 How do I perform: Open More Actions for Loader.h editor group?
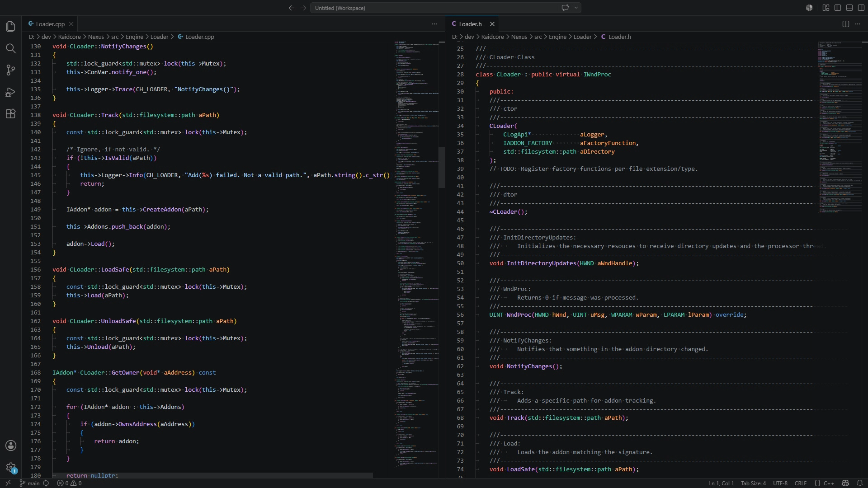(858, 24)
